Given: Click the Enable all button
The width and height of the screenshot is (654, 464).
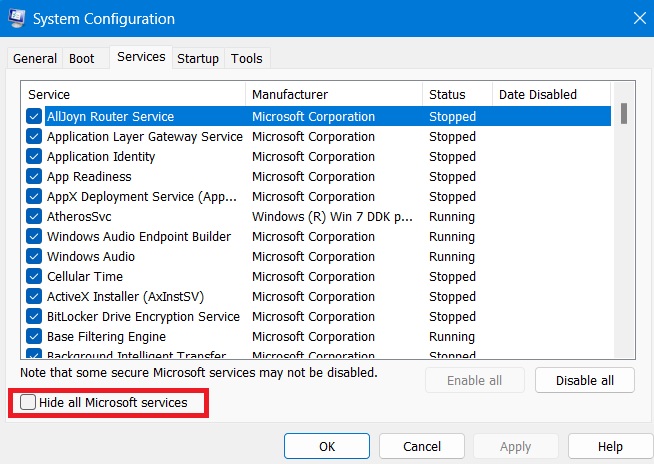Looking at the screenshot, I should tap(475, 380).
